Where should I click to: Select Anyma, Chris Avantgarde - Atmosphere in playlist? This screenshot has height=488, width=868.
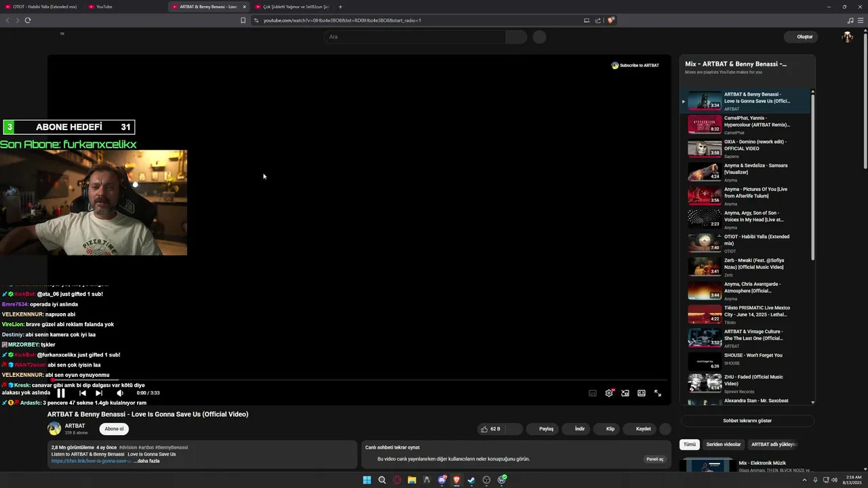pyautogui.click(x=746, y=291)
